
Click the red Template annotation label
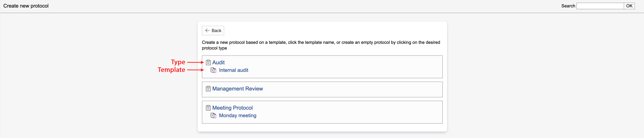[x=171, y=70]
